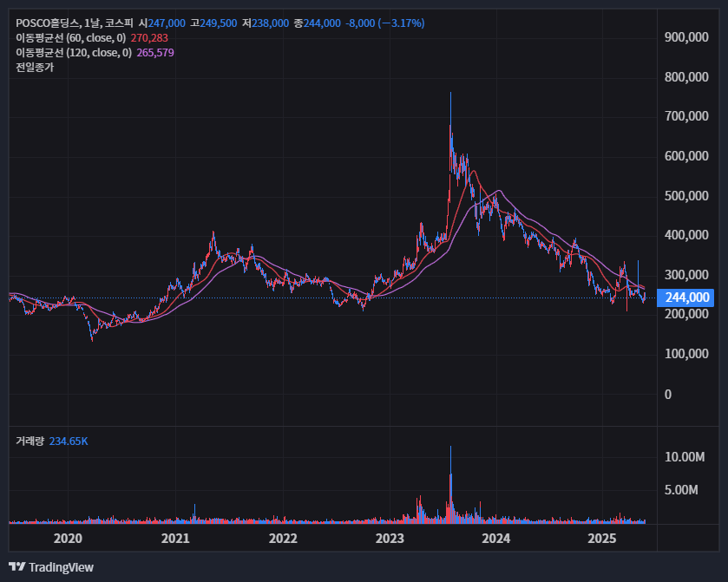Open the TradingView text link
Viewport: 728px width, 582px height.
pyautogui.click(x=61, y=567)
